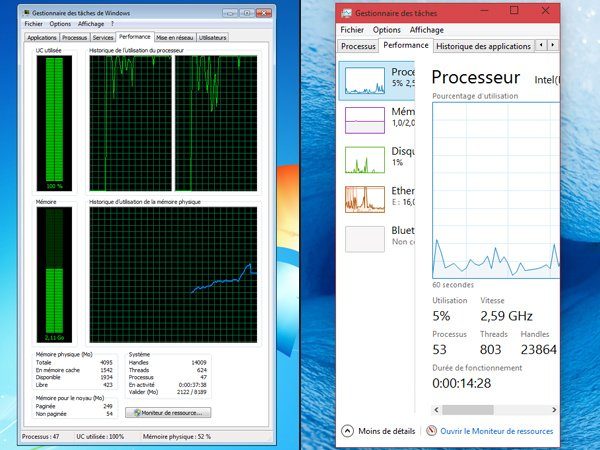This screenshot has height=450, width=600.
Task: Select the Mémoire mini graph in sidebar
Action: (365, 120)
